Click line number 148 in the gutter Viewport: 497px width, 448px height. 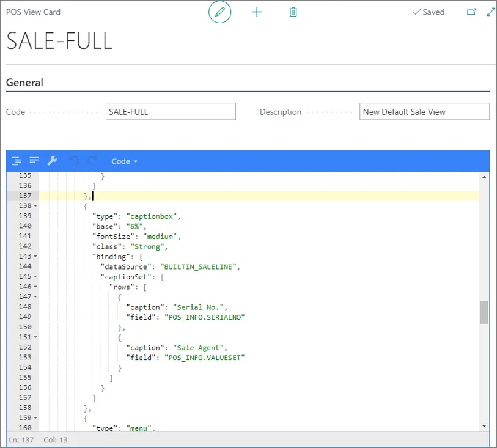tap(25, 307)
